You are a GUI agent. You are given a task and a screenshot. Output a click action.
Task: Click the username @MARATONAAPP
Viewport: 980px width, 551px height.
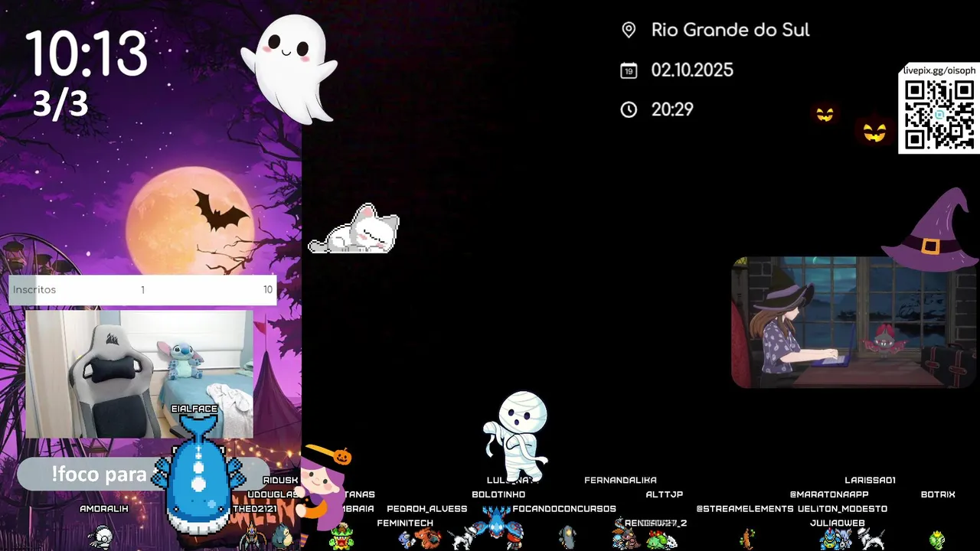pos(829,494)
